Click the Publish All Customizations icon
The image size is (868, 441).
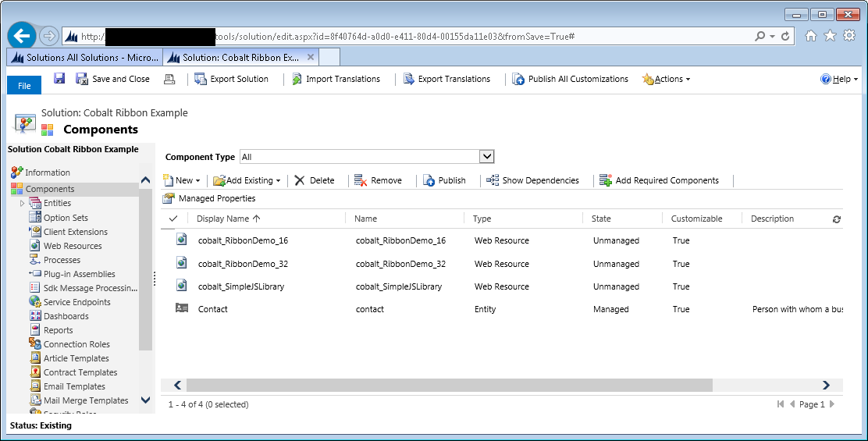pyautogui.click(x=518, y=79)
